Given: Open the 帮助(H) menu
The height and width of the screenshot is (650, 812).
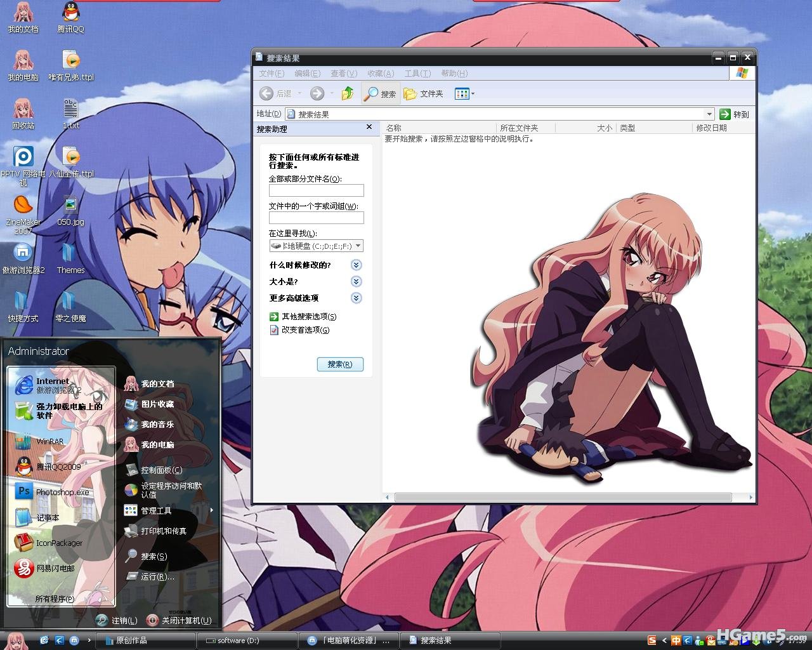Looking at the screenshot, I should (454, 74).
